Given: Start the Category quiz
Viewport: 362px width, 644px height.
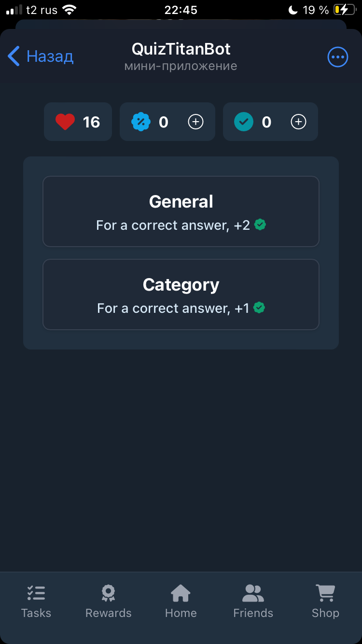Looking at the screenshot, I should (181, 294).
